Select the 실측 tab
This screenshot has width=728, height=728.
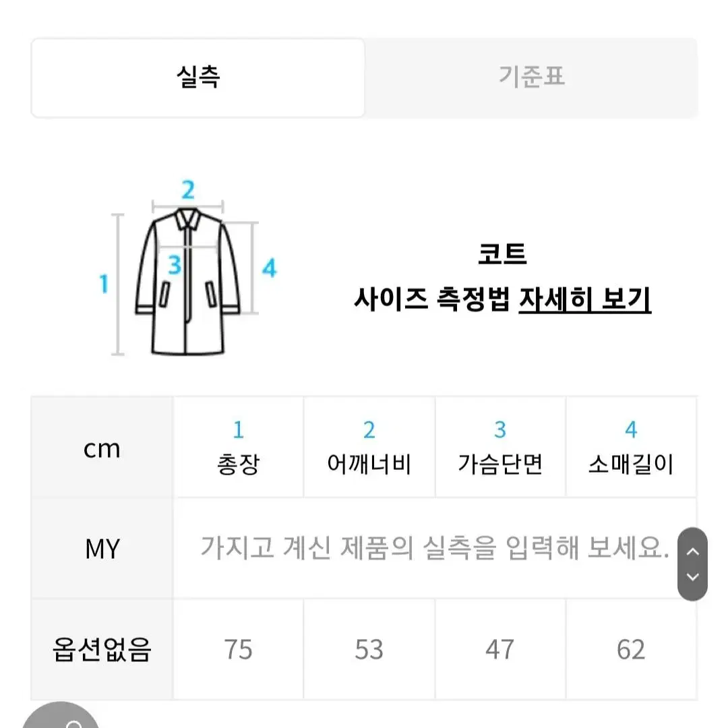point(198,78)
